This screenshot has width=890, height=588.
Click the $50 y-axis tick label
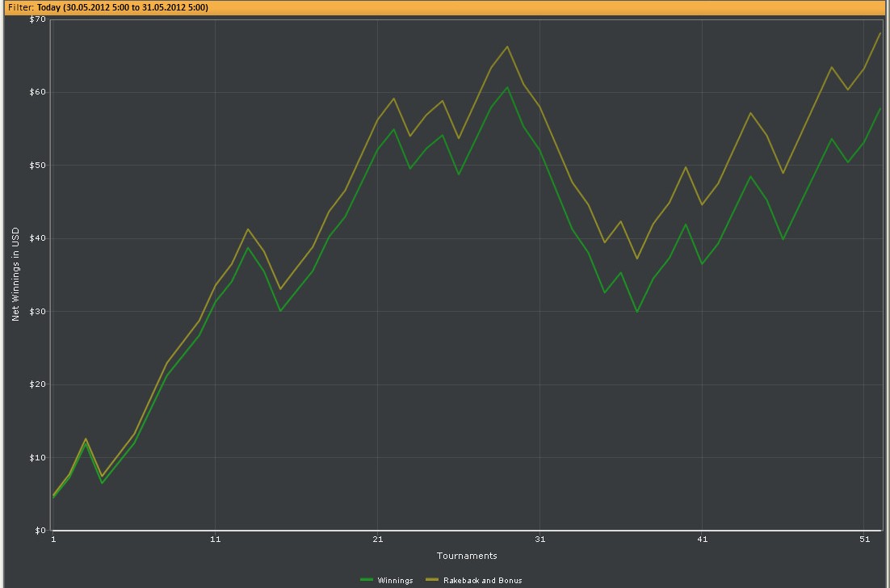pos(37,165)
